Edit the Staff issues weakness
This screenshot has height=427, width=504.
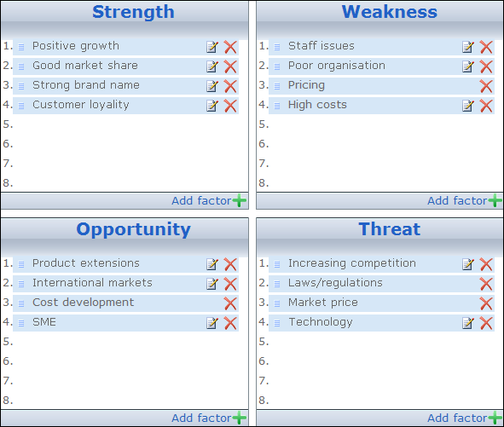[x=468, y=47]
